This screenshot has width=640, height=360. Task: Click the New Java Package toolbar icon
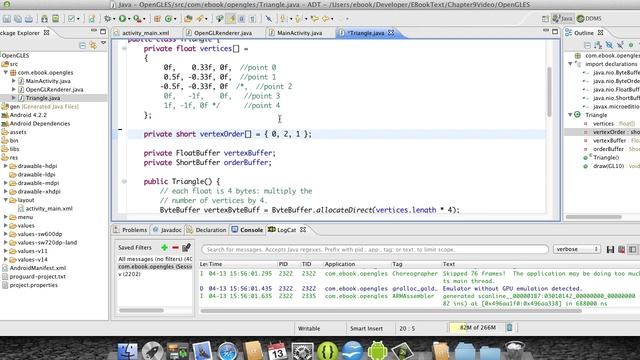click(157, 19)
